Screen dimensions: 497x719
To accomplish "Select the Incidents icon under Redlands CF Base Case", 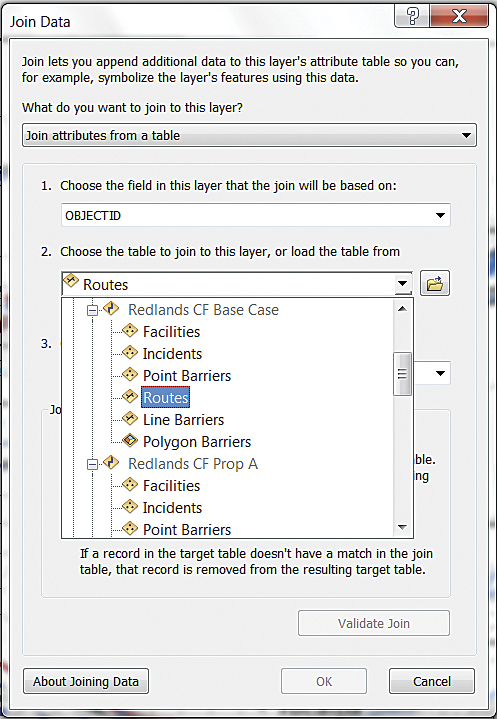I will [130, 352].
